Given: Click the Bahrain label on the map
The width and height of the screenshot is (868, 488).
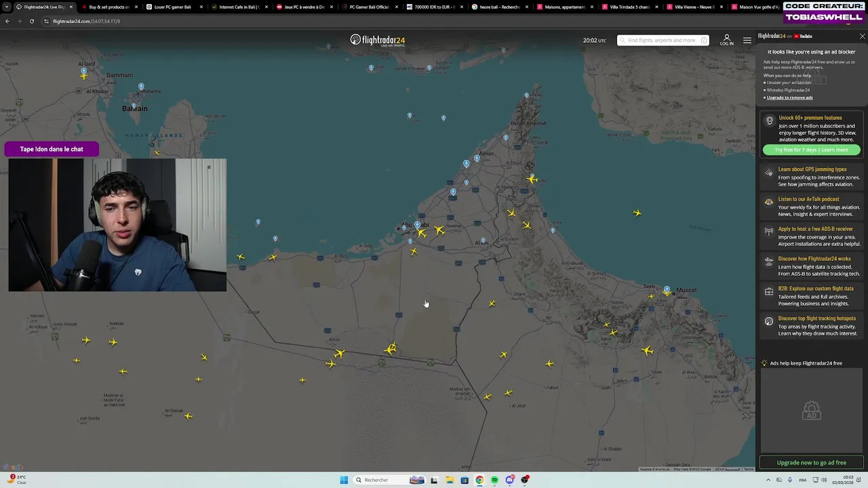Looking at the screenshot, I should tap(134, 108).
